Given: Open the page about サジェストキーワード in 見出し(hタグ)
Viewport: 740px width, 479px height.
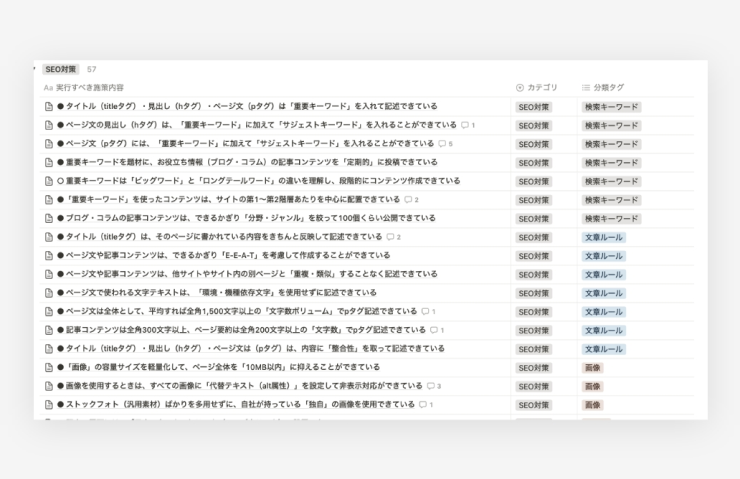Looking at the screenshot, I should coord(257,125).
